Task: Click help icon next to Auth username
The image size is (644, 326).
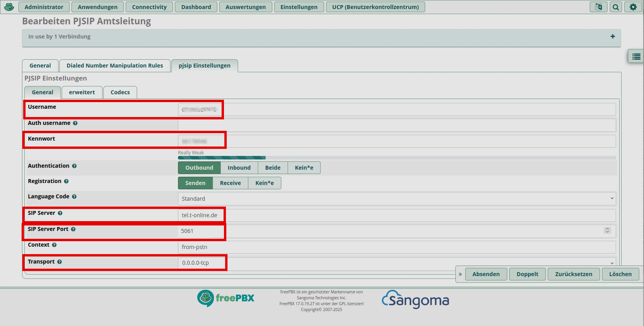Action: tap(75, 123)
